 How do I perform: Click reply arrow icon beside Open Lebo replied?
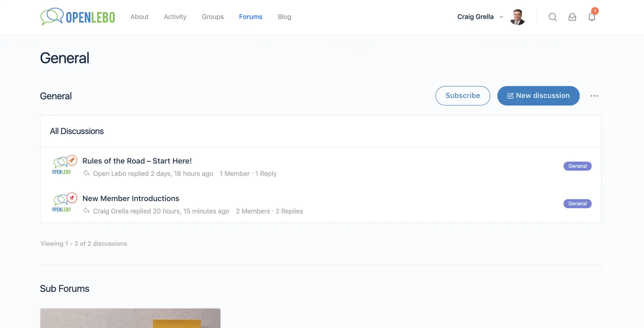pyautogui.click(x=86, y=173)
